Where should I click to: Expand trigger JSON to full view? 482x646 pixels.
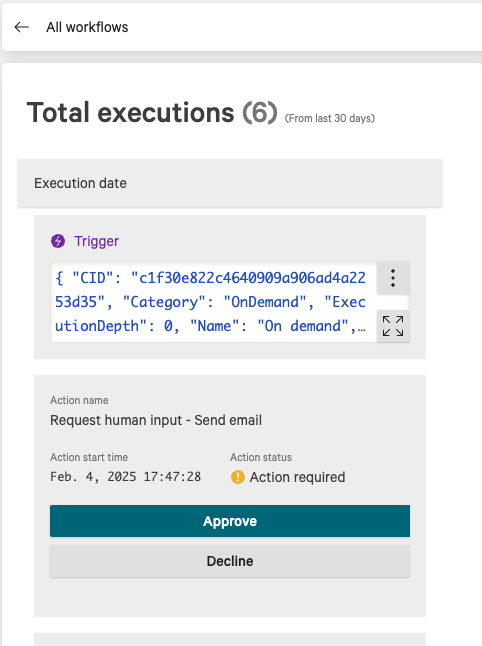coord(393,326)
